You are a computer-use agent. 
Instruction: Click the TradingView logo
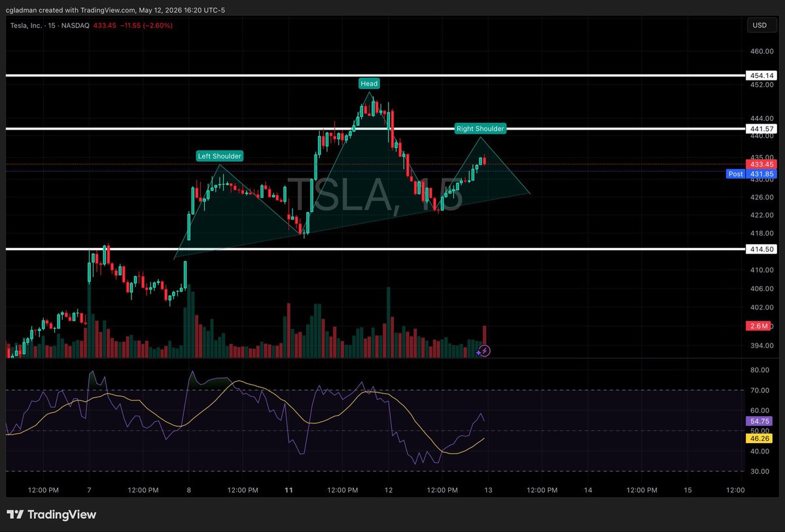pyautogui.click(x=51, y=514)
